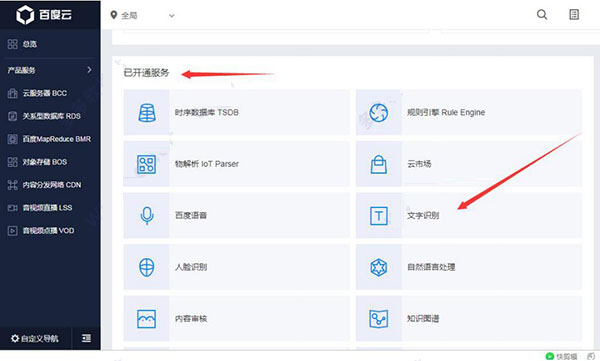Click the search magnifier icon
This screenshot has height=361, width=600.
(542, 15)
